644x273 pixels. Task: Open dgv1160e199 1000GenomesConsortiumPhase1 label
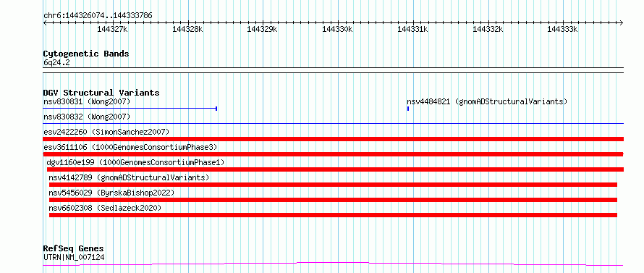click(x=135, y=162)
